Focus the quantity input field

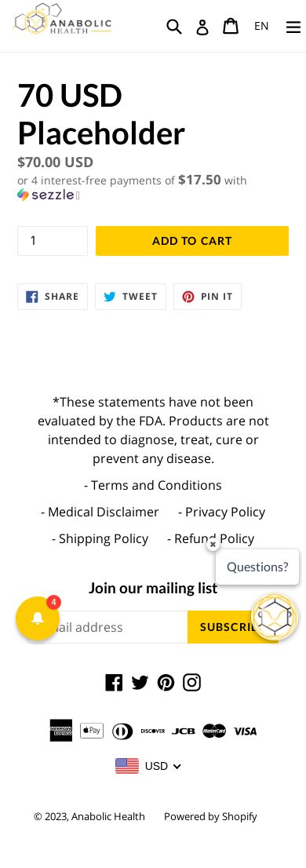[x=53, y=241]
